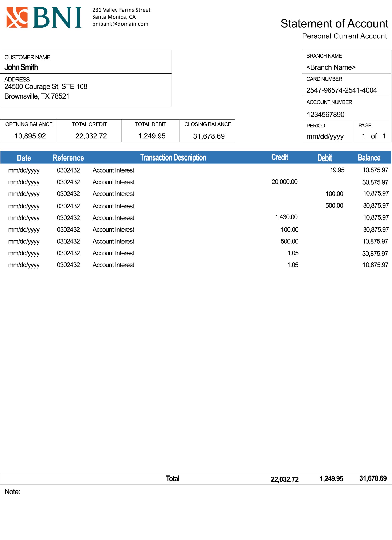Image resolution: width=392 pixels, height=540 pixels.
Task: Select the card number 2547-96574-2541-4004
Action: pos(341,90)
